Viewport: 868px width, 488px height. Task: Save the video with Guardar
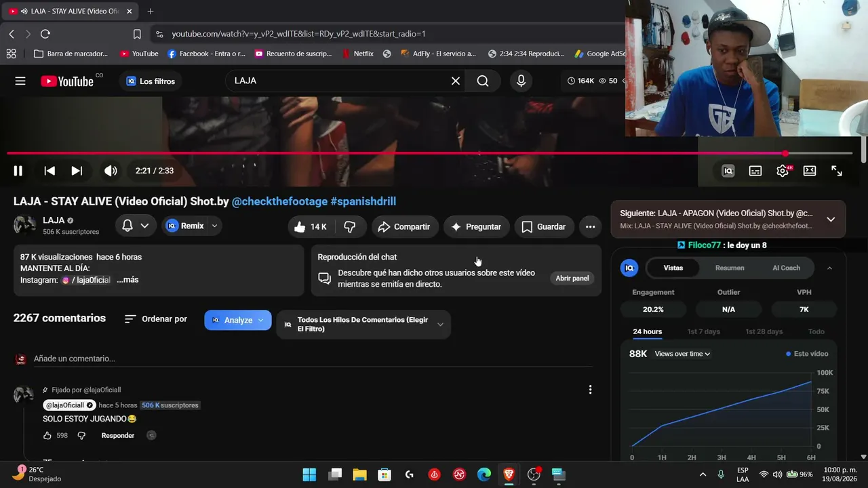(x=544, y=227)
